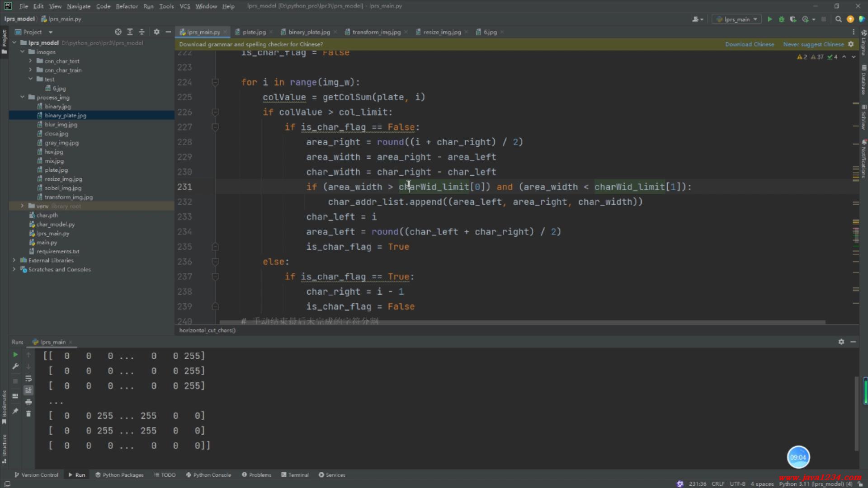Switch to binary_plate.jpg editor tab
868x488 pixels.
tap(309, 32)
